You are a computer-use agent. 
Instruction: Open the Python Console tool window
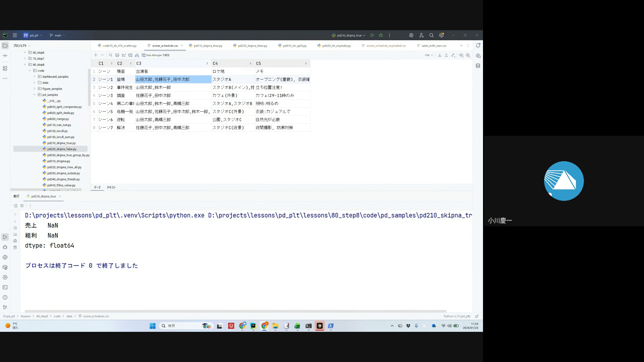tap(5, 257)
